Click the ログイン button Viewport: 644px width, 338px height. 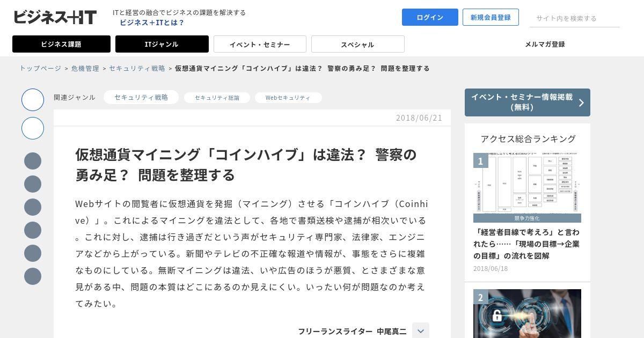click(x=430, y=17)
